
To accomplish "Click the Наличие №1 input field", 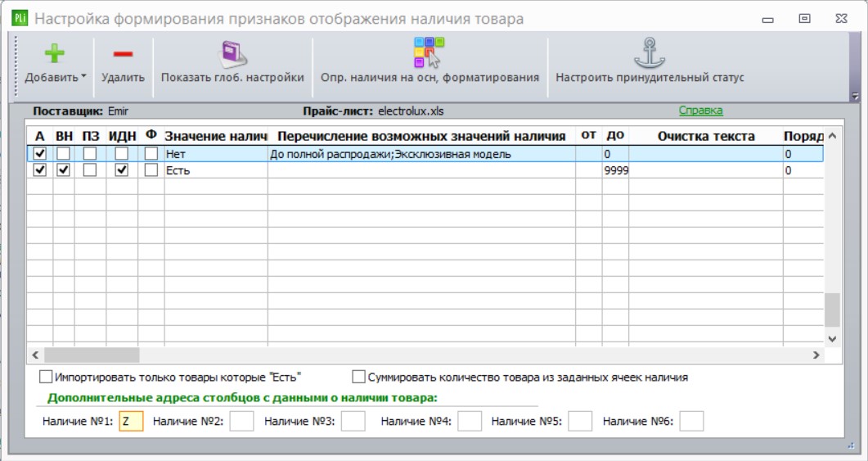I will [131, 421].
